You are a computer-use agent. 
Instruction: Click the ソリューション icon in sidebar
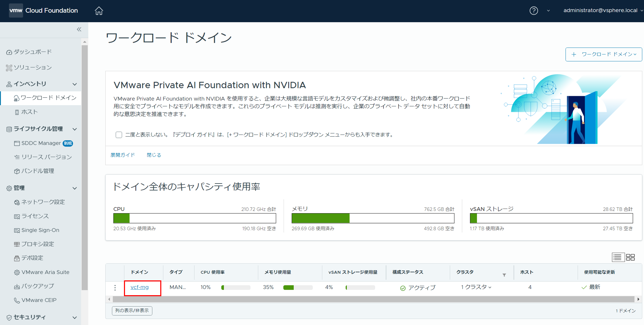[9, 68]
